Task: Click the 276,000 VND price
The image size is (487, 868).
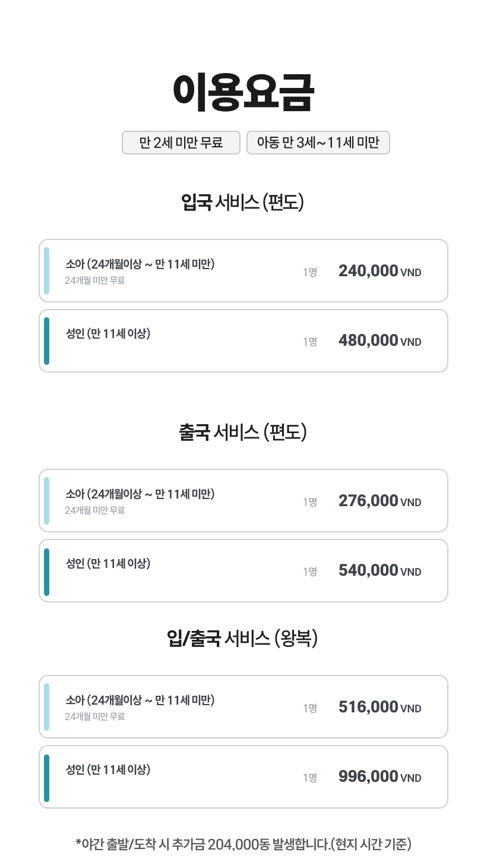Action: (x=380, y=501)
